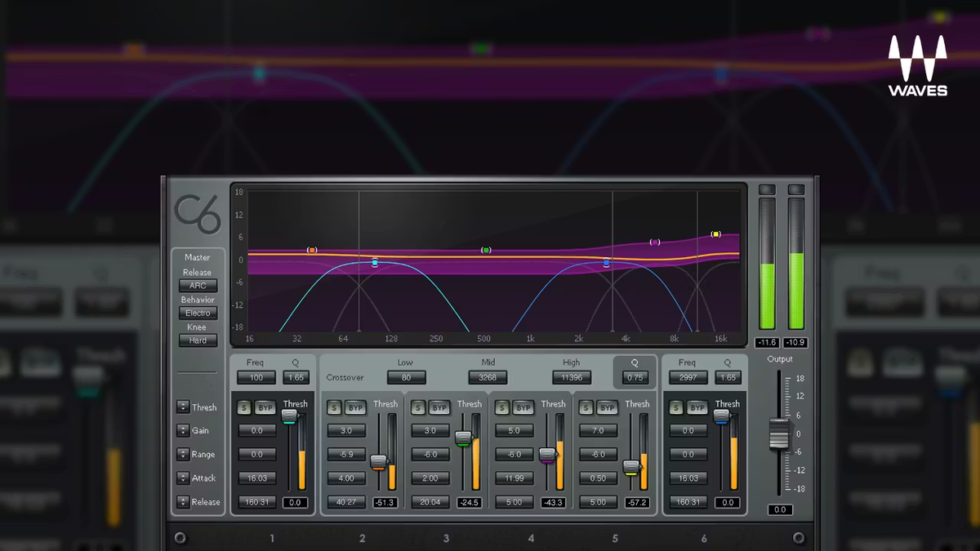
Task: Solo band 5 with its S button
Action: [x=586, y=407]
